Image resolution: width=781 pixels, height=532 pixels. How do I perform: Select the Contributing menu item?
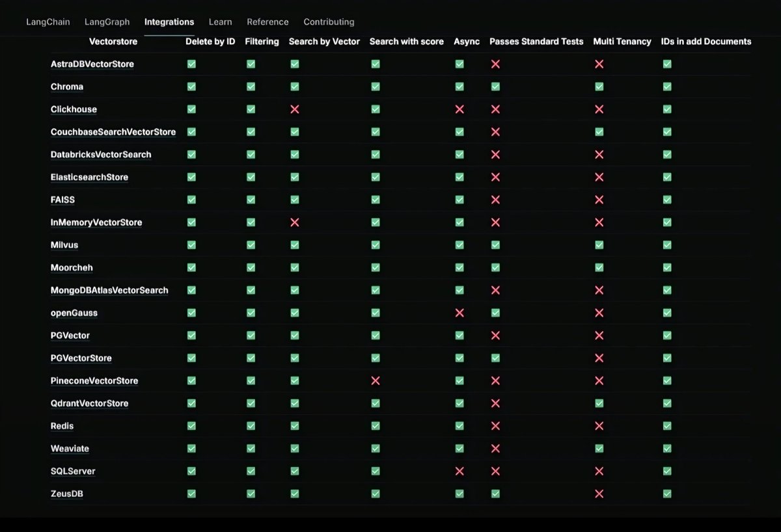tap(329, 21)
